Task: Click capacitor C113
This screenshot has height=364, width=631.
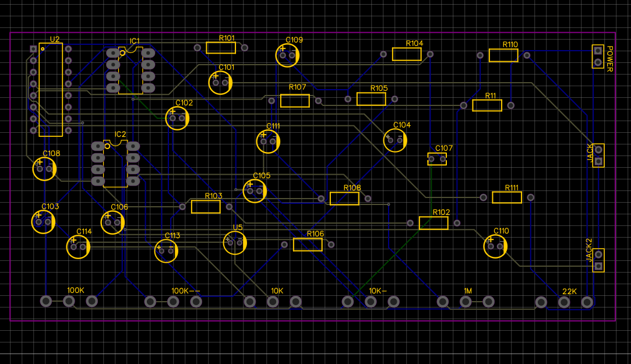Action: [x=166, y=250]
